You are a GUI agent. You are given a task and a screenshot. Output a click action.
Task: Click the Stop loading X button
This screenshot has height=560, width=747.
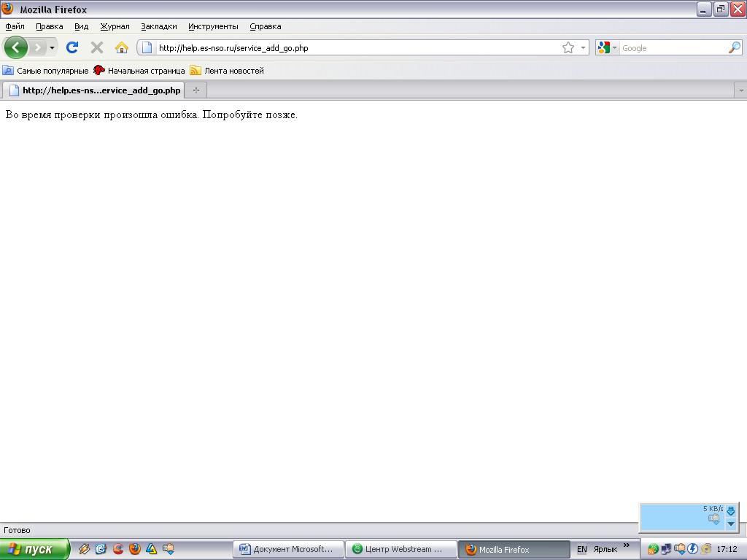tap(97, 47)
